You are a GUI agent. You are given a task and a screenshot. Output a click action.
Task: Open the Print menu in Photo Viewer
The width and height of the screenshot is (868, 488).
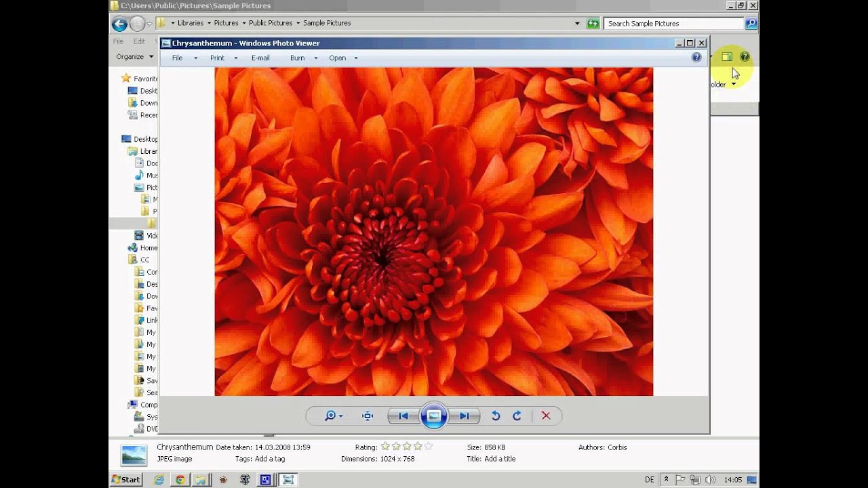[x=217, y=58]
